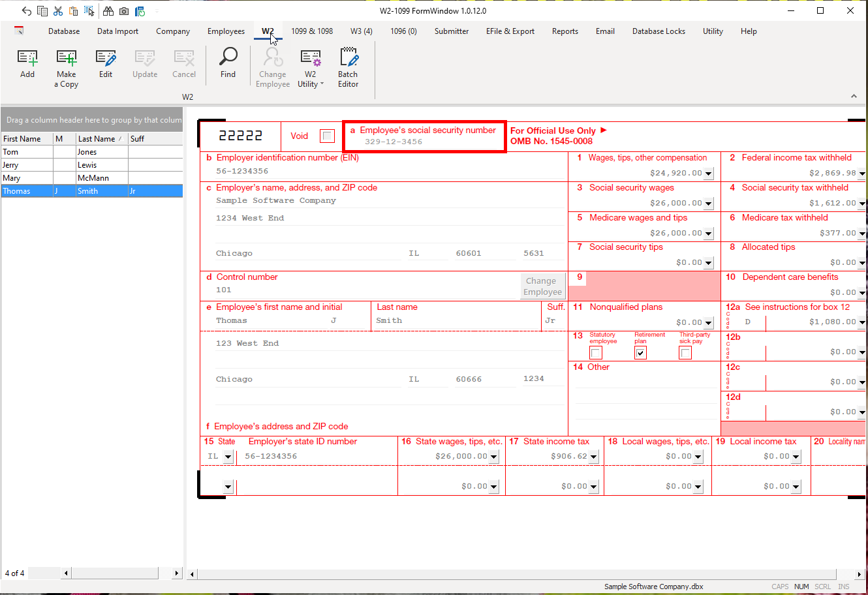Launch the Batch Editor

click(x=348, y=68)
